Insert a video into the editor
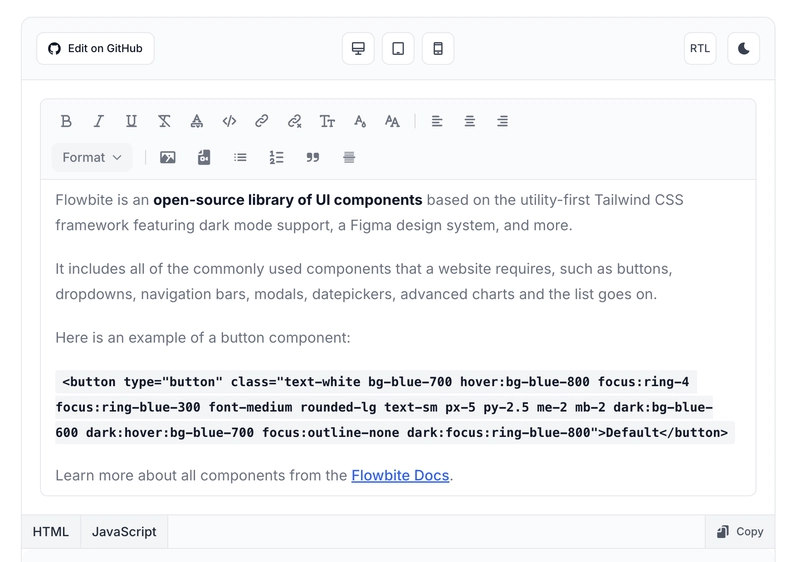 tap(204, 158)
